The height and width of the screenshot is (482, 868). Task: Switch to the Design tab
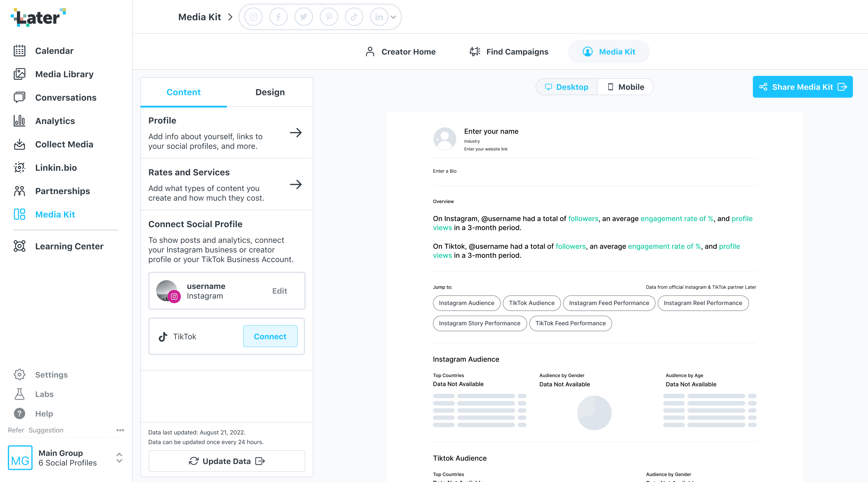point(270,92)
